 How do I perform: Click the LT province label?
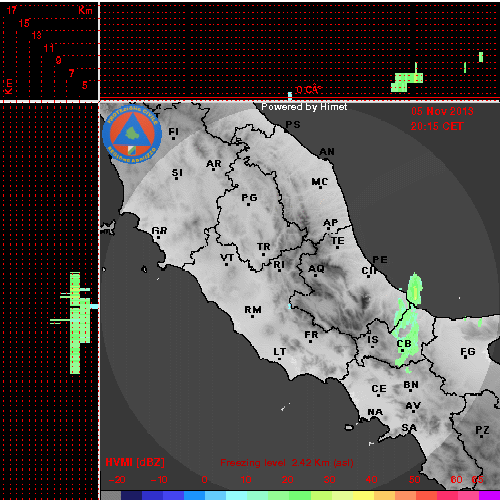click(280, 352)
